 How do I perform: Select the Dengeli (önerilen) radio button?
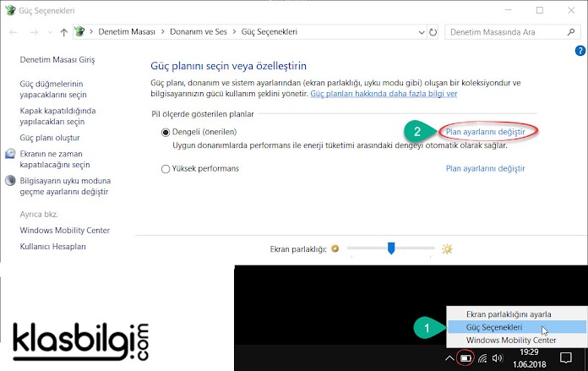coord(166,133)
